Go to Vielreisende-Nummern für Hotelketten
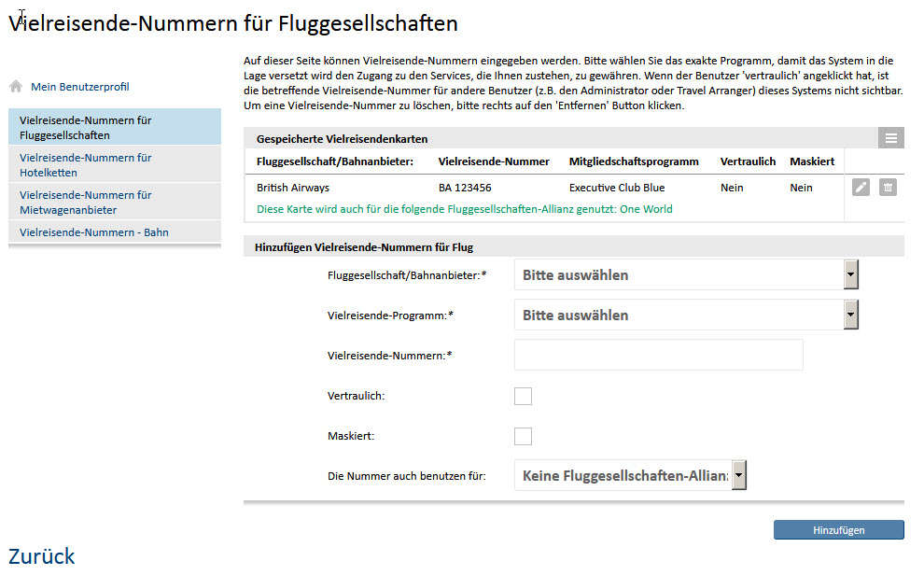This screenshot has height=575, width=924. click(x=115, y=165)
